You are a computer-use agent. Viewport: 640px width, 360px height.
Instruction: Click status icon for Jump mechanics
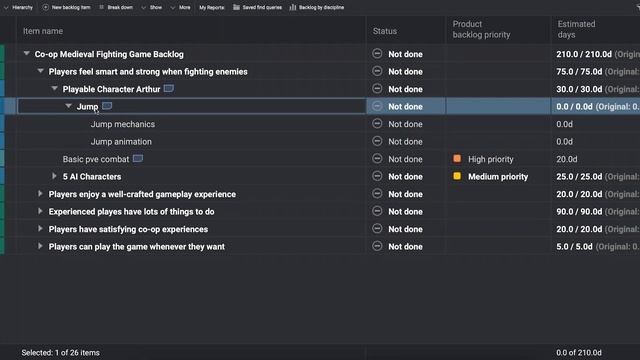tap(377, 124)
